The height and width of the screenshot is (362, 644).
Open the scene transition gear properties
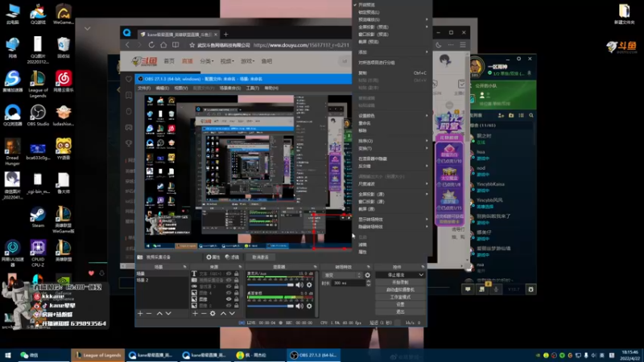pos(368,275)
